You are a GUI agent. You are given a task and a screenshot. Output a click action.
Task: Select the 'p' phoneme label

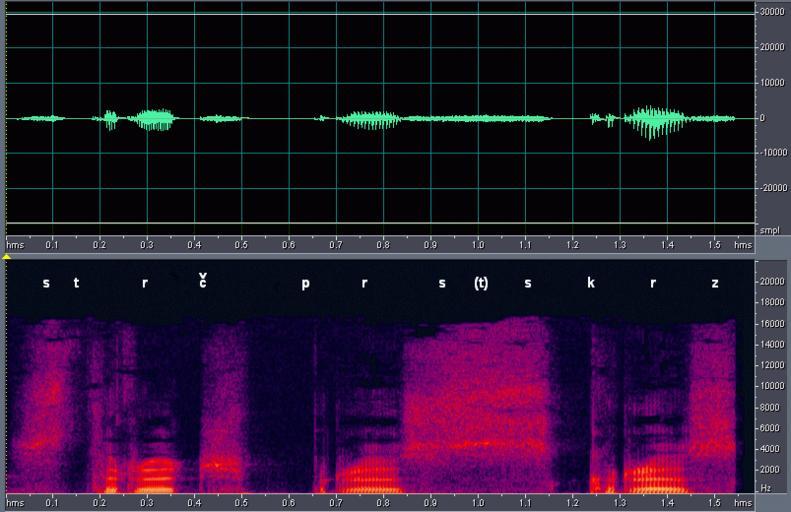coord(306,284)
